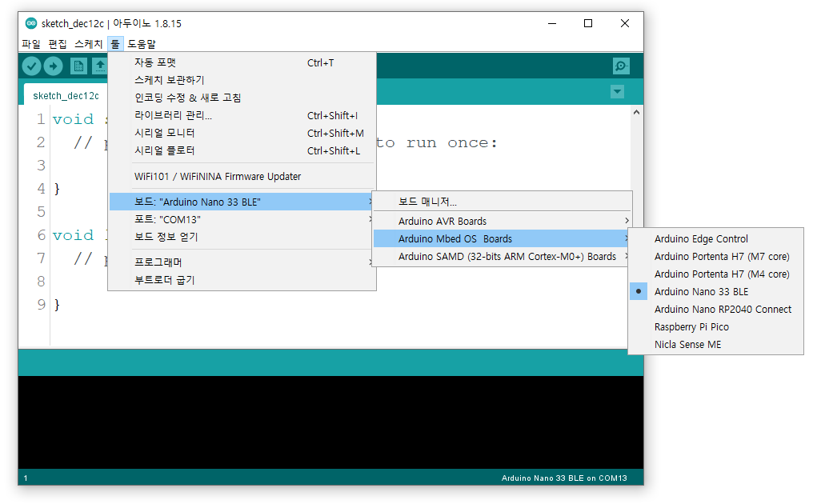Select Nicla Sense ME board
The image size is (829, 504).
click(x=716, y=345)
